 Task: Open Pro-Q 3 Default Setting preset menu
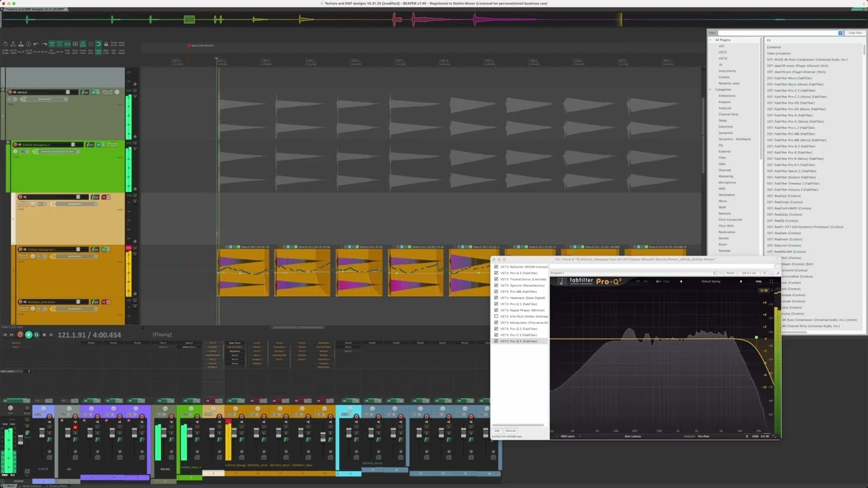point(711,281)
